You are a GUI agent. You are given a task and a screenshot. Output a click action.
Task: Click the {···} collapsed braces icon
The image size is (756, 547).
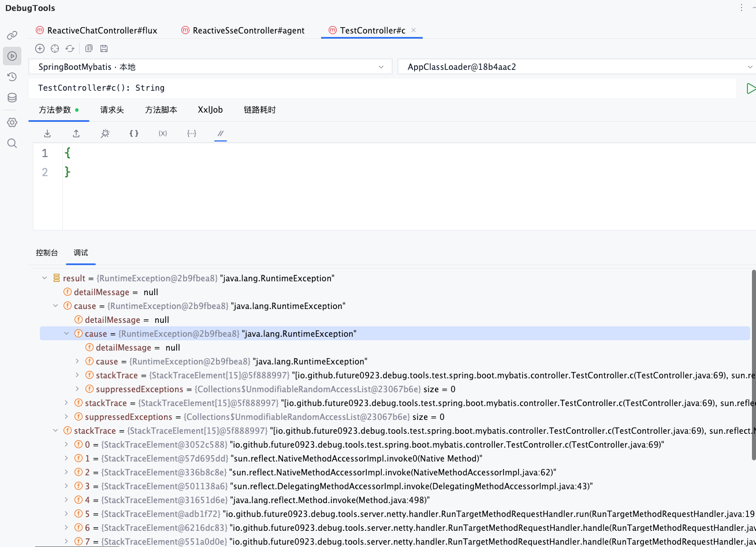[x=192, y=133]
